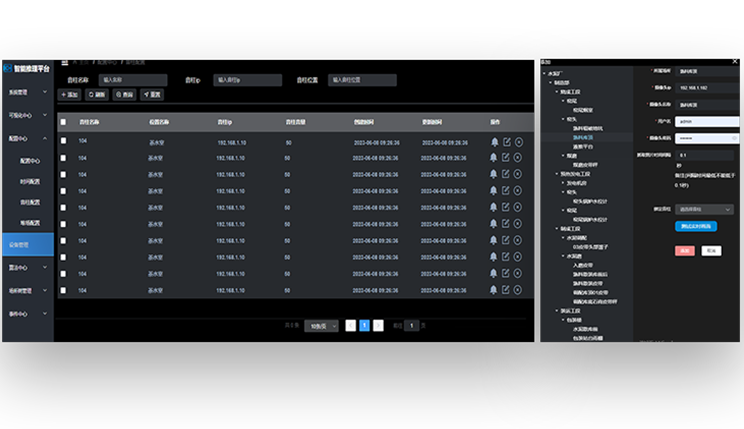The width and height of the screenshot is (744, 429).
Task: Tick the select-all checkbox in the table header
Action: click(x=64, y=122)
